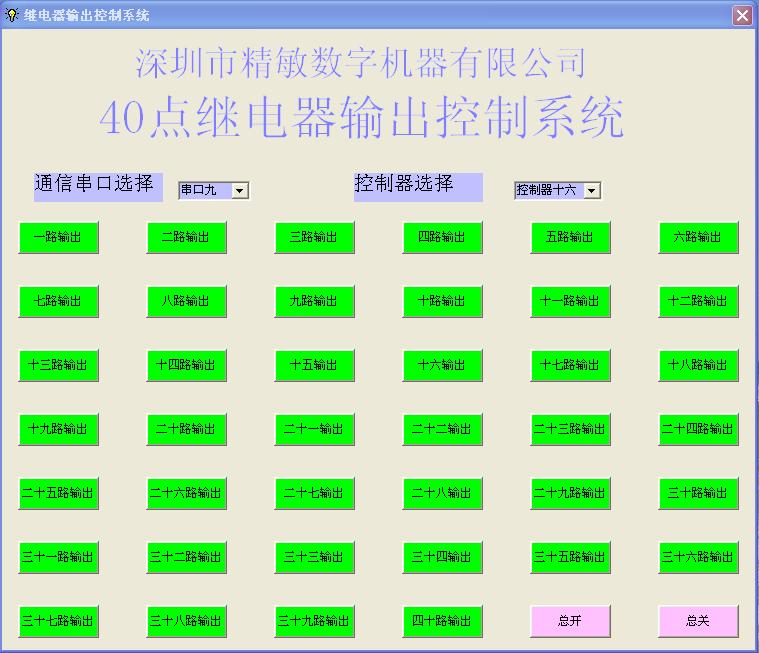Close the relay control window
Screen dimensions: 759x653
point(741,15)
